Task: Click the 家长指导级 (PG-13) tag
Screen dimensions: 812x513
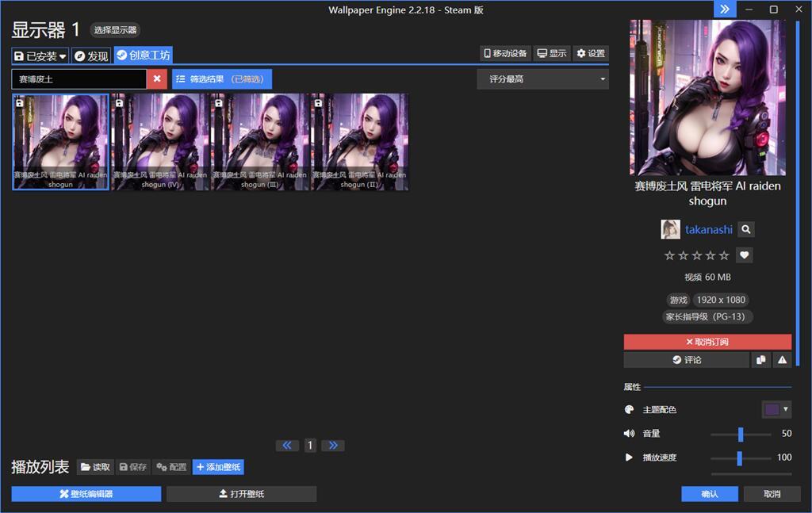Action: [x=707, y=317]
